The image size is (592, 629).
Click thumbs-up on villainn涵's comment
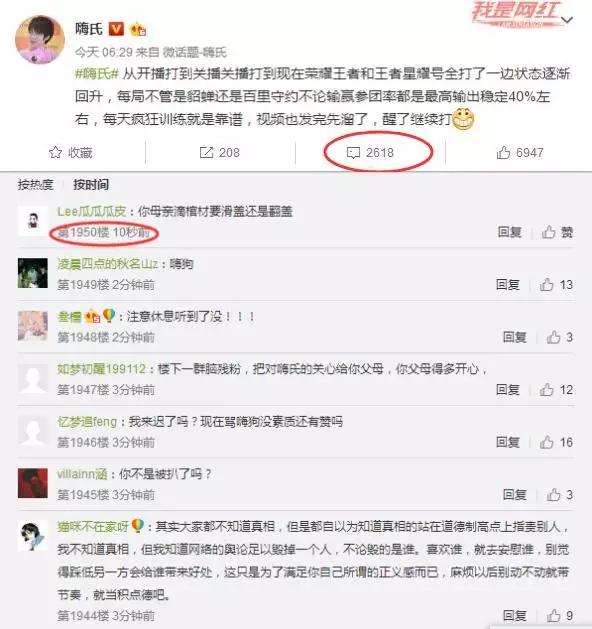(x=553, y=495)
